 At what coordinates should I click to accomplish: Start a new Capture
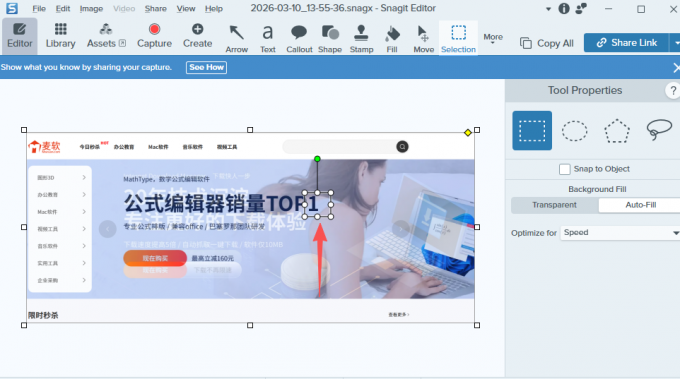(x=154, y=36)
